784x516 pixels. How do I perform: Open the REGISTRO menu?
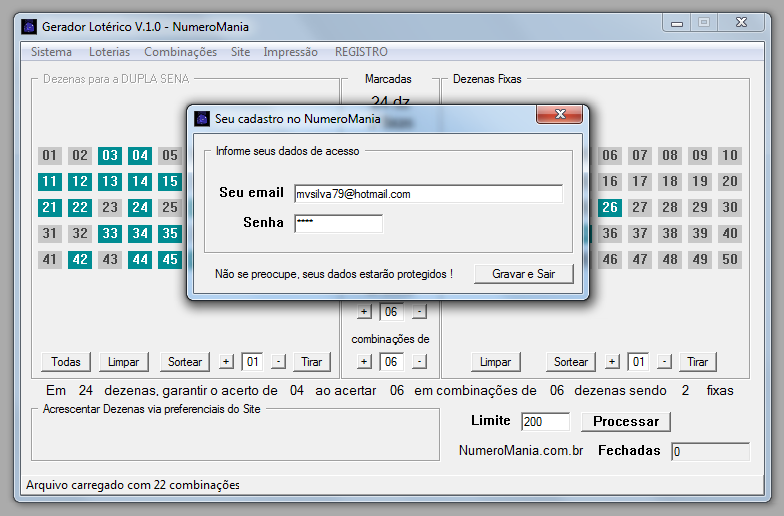pos(361,52)
